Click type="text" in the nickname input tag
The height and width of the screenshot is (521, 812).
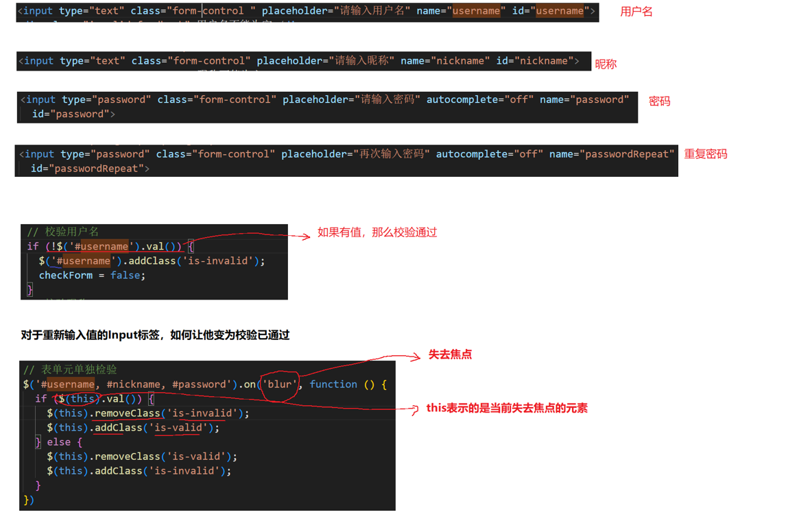(x=93, y=61)
